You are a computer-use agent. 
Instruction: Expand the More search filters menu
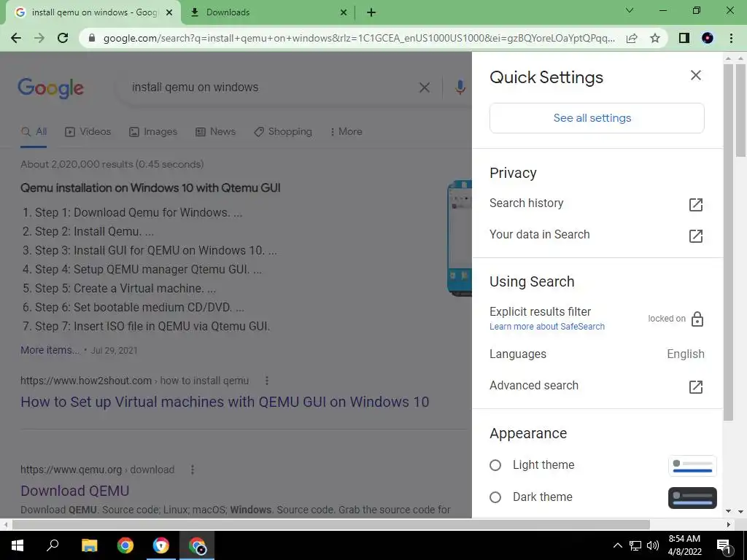(x=347, y=132)
